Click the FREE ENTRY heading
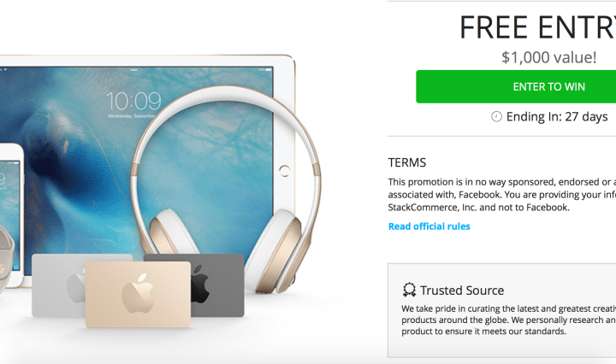Viewport: 616px width, 364px height. [538, 27]
